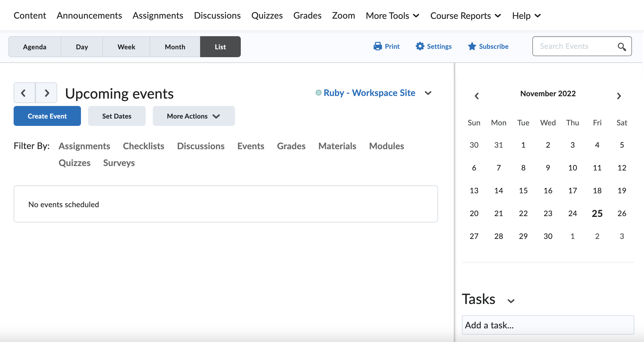
Task: Click the Set Dates button
Action: coord(117,116)
